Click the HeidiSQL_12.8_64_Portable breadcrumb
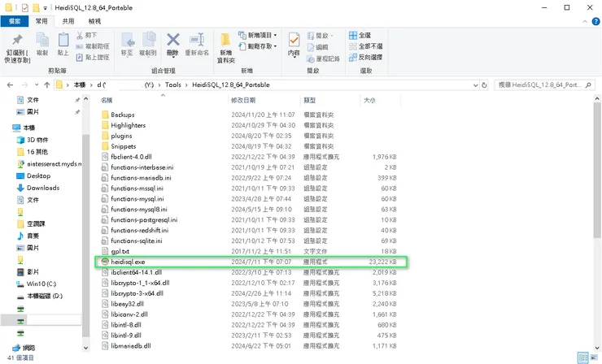This screenshot has width=602, height=364. tap(231, 85)
